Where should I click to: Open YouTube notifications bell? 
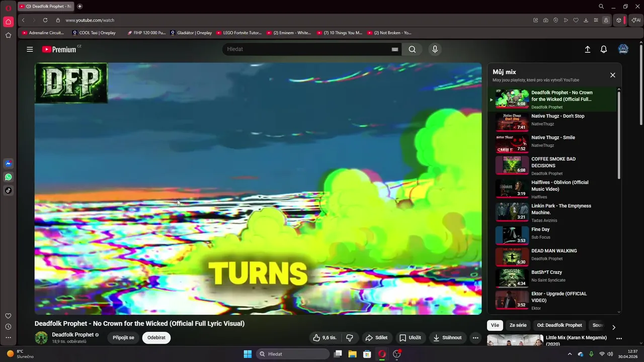[604, 49]
